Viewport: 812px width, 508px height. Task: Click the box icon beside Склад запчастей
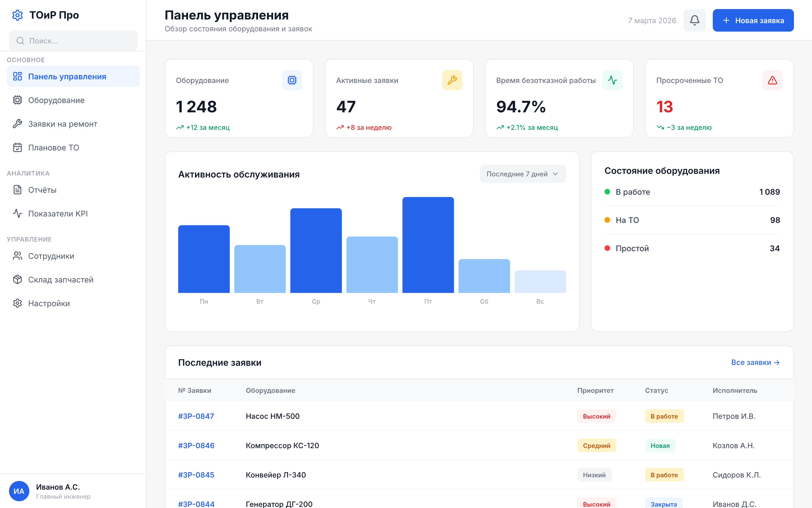click(17, 279)
